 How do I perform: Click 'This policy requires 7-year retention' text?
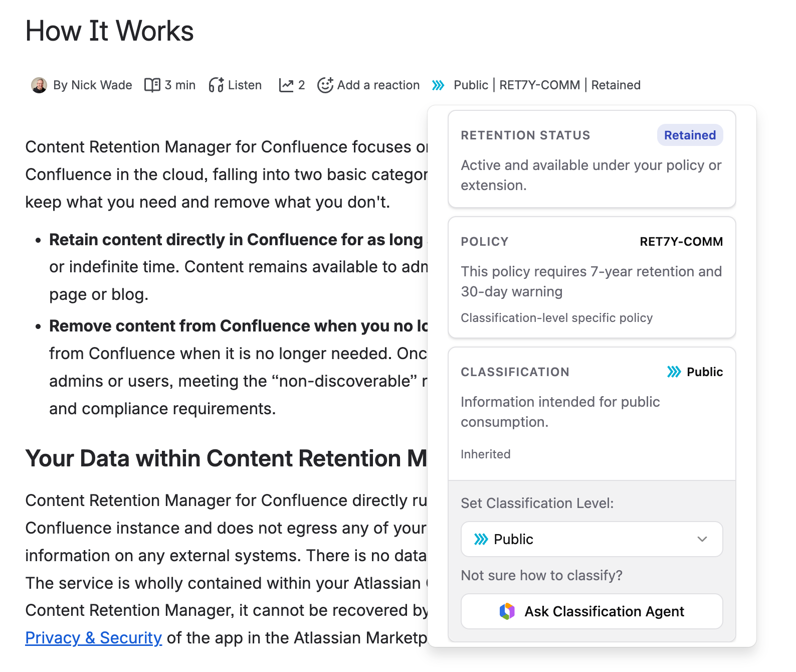(x=591, y=281)
